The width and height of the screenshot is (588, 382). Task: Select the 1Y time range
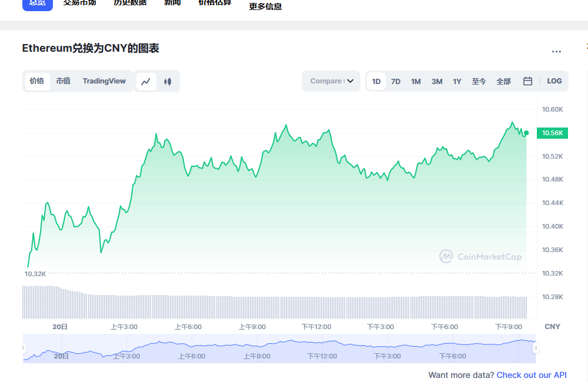click(457, 81)
